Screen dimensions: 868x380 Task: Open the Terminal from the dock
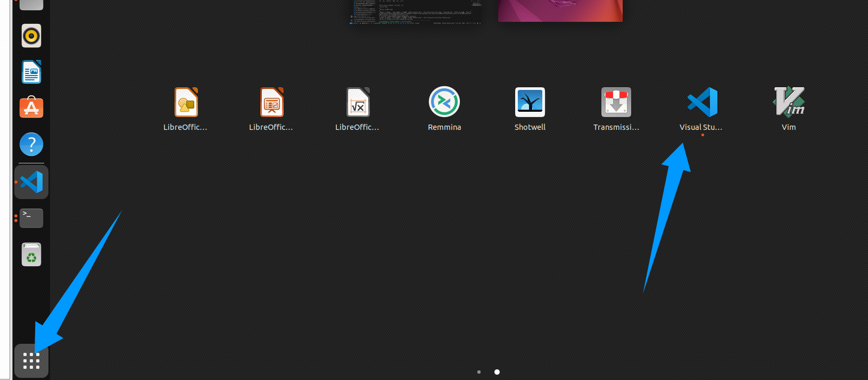(x=31, y=218)
